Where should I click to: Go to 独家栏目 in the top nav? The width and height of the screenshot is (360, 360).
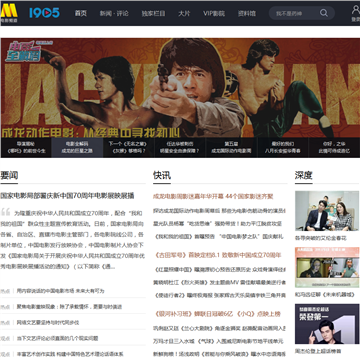(153, 13)
